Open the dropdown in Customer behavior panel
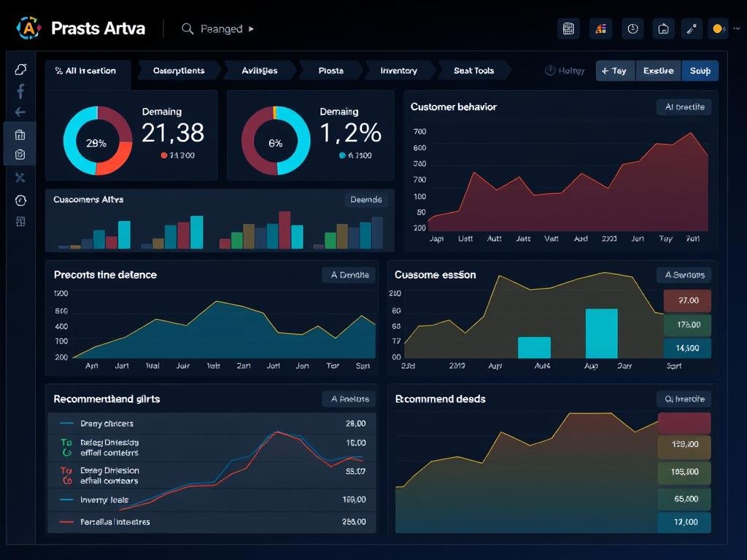This screenshot has height=560, width=747. [x=684, y=107]
